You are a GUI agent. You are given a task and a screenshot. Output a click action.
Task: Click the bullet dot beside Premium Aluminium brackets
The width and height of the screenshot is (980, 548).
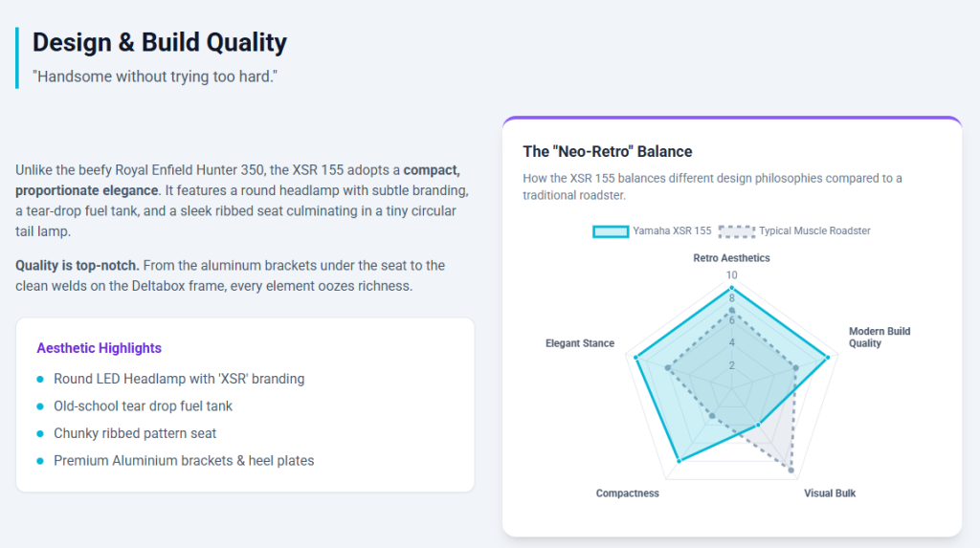click(40, 461)
